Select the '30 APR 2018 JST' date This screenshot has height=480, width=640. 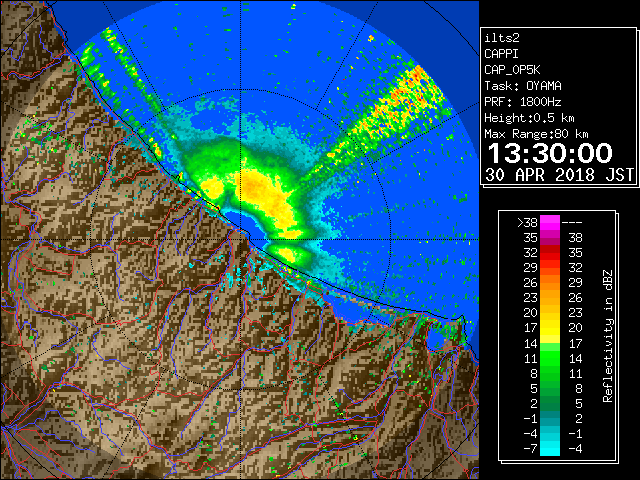560,175
